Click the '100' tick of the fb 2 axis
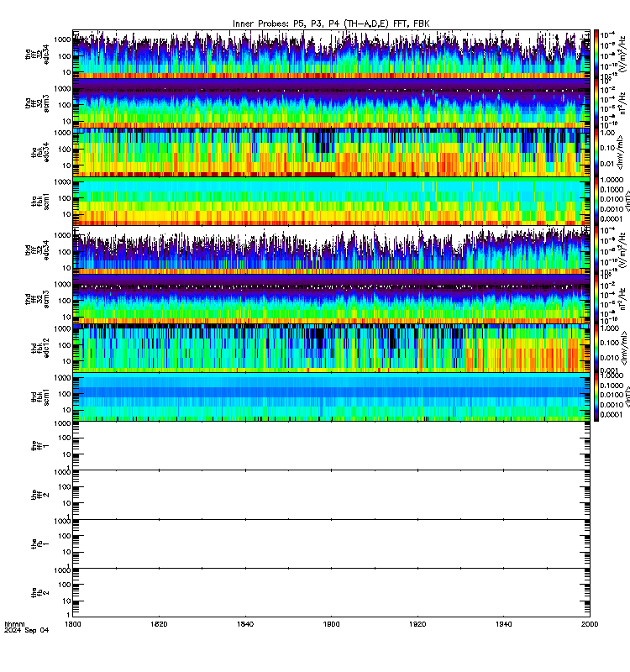This screenshot has height=672, width=630. (x=66, y=585)
